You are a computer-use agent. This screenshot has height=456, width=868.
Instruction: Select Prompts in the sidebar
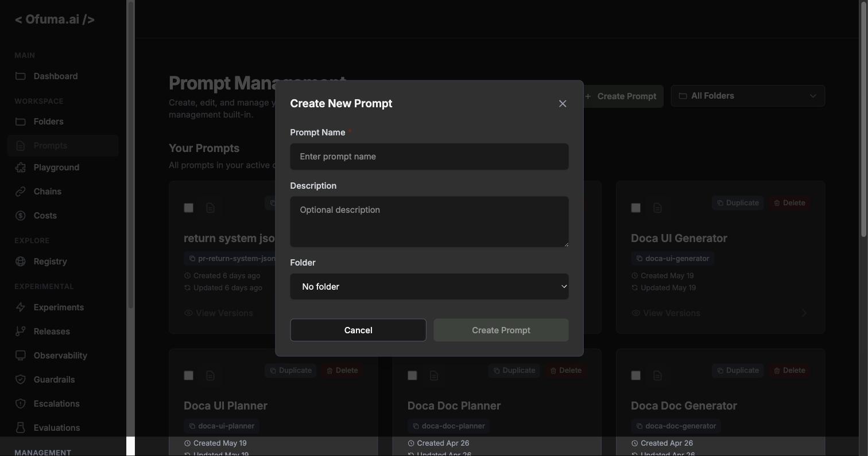click(63, 146)
